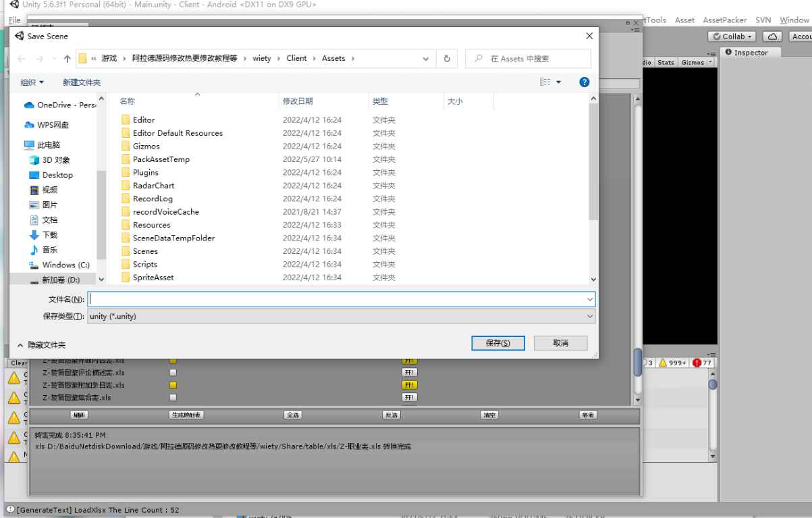
Task: Open the AssetPacker menu
Action: 724,20
